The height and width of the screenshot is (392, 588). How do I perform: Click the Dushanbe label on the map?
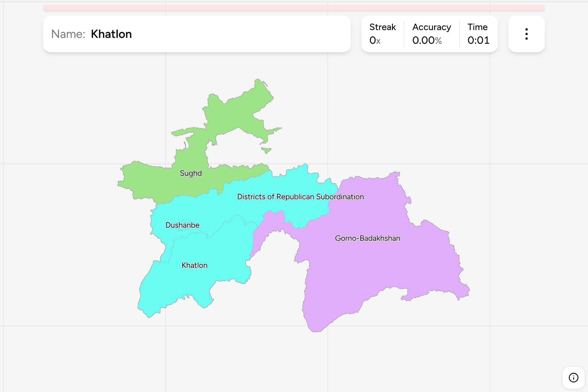[183, 225]
